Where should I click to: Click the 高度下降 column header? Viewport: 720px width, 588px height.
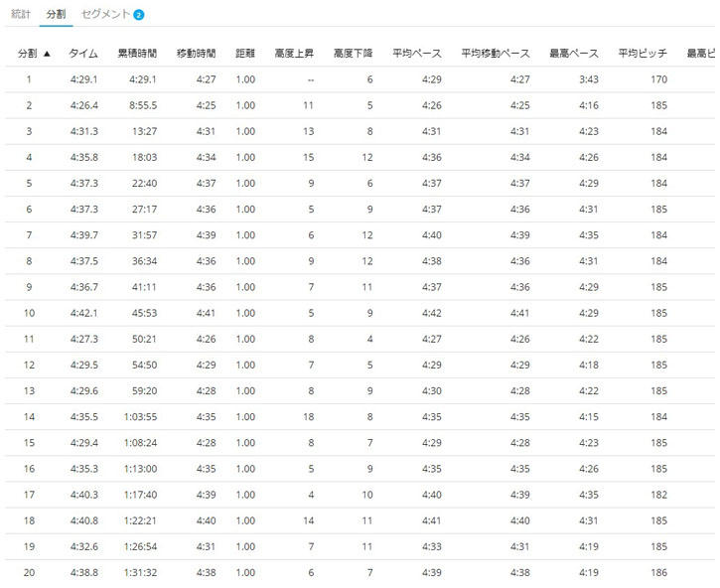(x=353, y=54)
